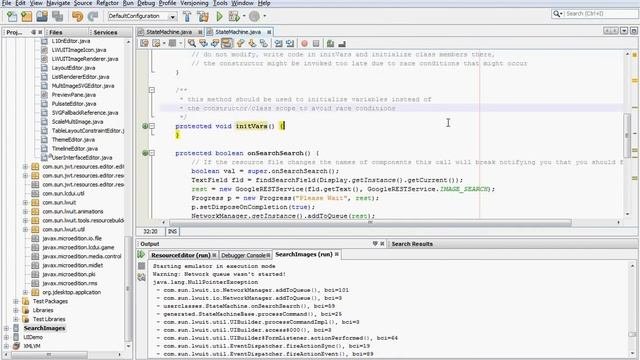Click the Find Next Occurrence icon
The height and width of the screenshot is (360, 640).
215,43
